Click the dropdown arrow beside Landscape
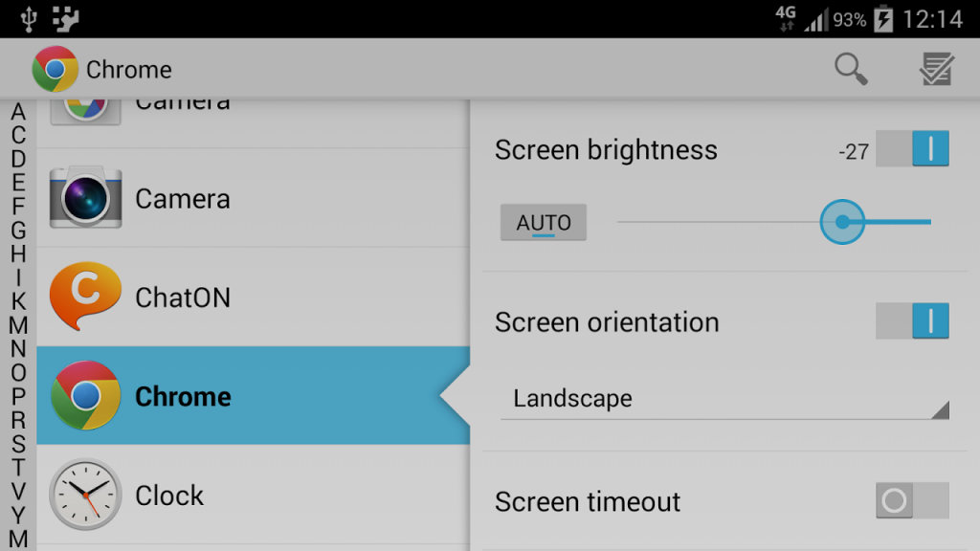Screen dimensions: 980x551 [941, 409]
